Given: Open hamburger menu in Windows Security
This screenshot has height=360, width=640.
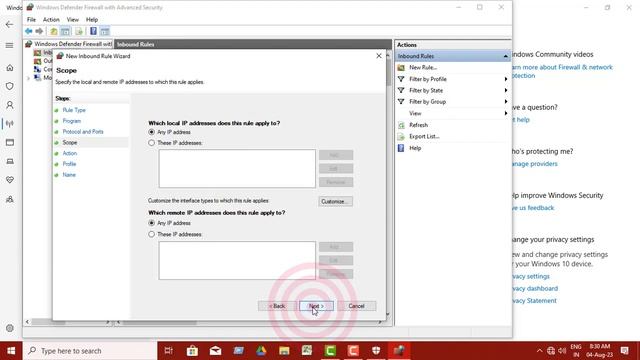Looking at the screenshot, I should click(9, 45).
